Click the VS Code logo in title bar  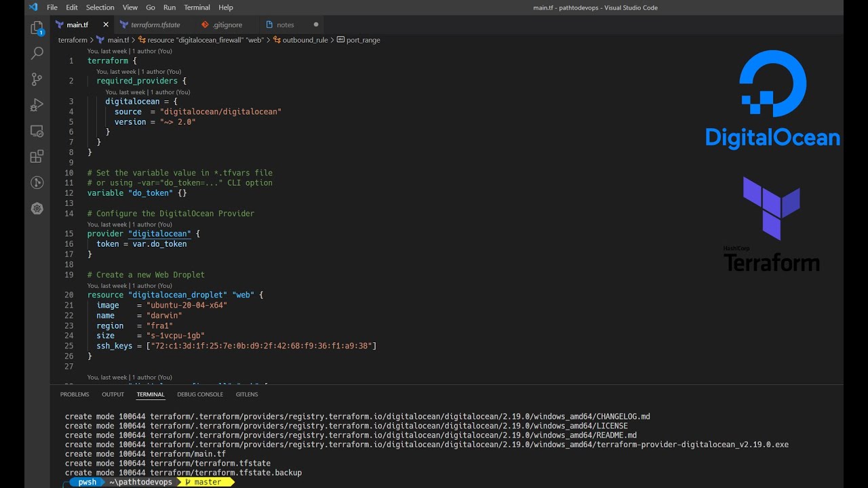click(x=33, y=7)
